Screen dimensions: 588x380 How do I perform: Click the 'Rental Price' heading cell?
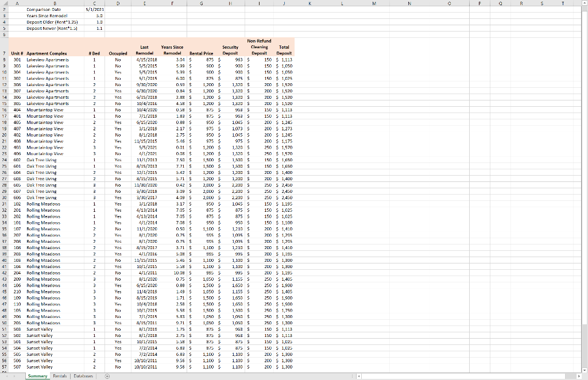(202, 47)
